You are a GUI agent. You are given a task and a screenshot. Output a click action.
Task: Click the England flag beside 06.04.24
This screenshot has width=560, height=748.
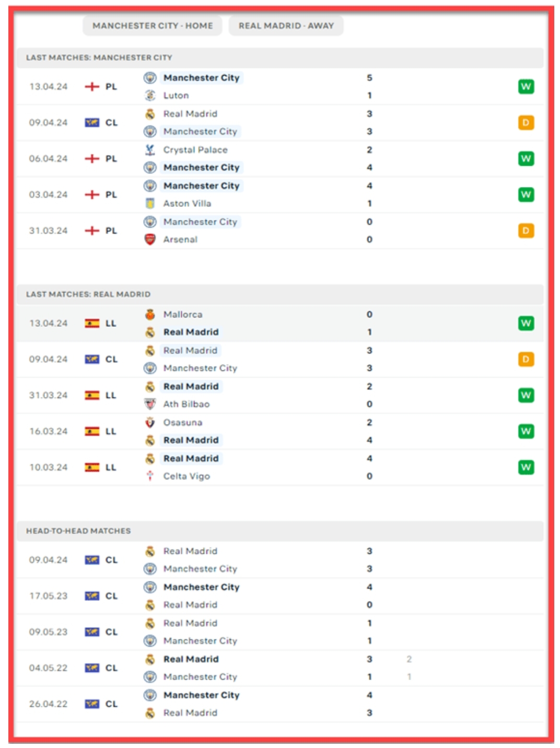coord(92,159)
